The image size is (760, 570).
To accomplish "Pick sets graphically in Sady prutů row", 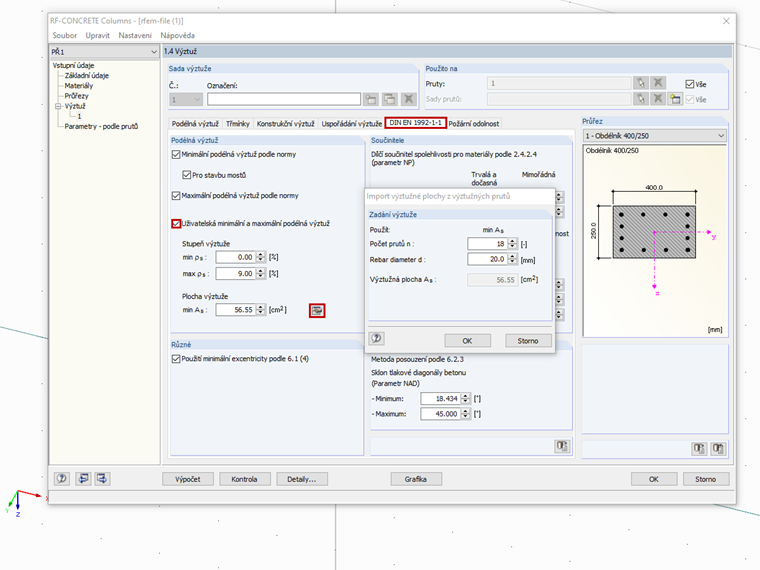I will (x=640, y=99).
